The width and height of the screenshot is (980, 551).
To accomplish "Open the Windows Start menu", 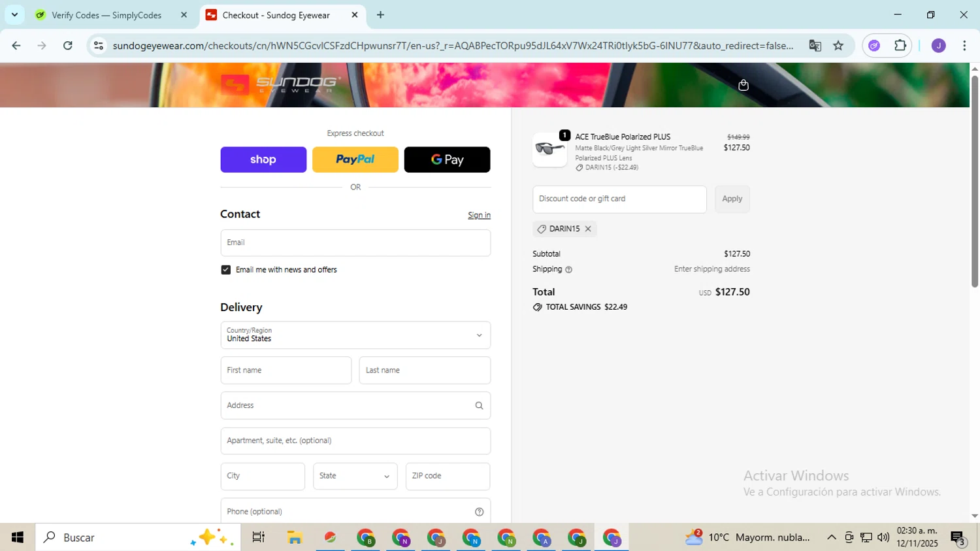I will coord(18,537).
